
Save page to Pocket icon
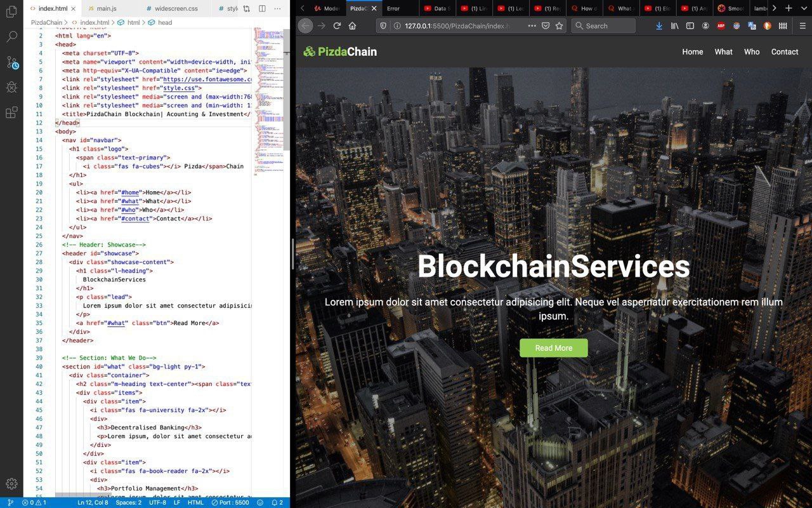coord(546,25)
